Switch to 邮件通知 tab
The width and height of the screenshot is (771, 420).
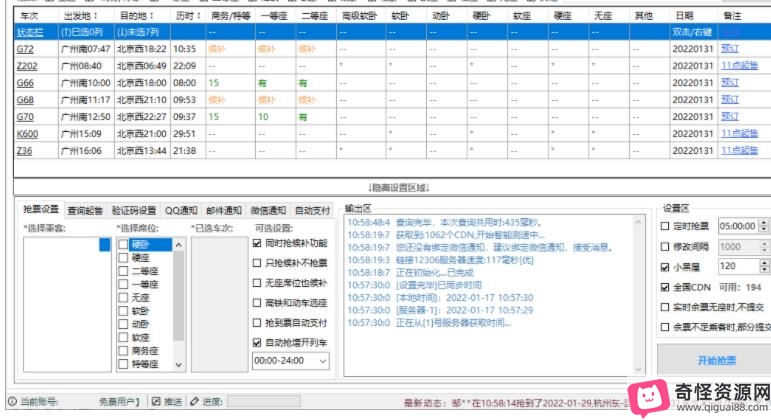[x=224, y=210]
